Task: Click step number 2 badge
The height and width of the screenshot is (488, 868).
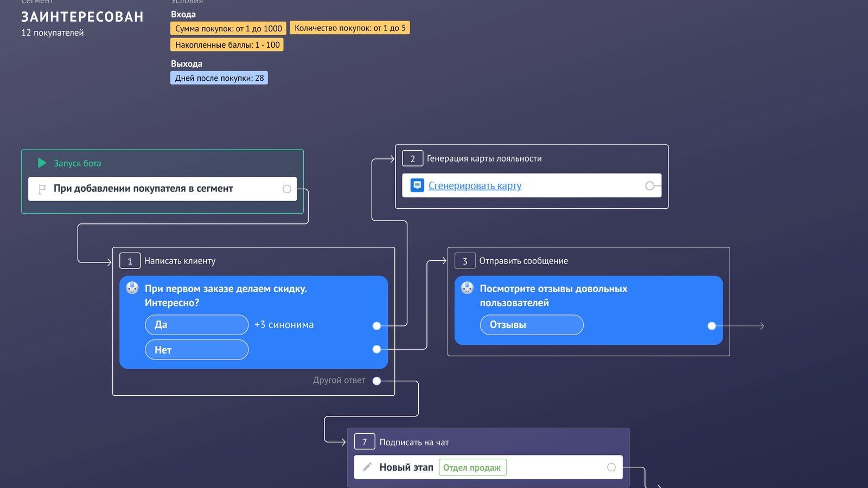Action: click(x=412, y=158)
